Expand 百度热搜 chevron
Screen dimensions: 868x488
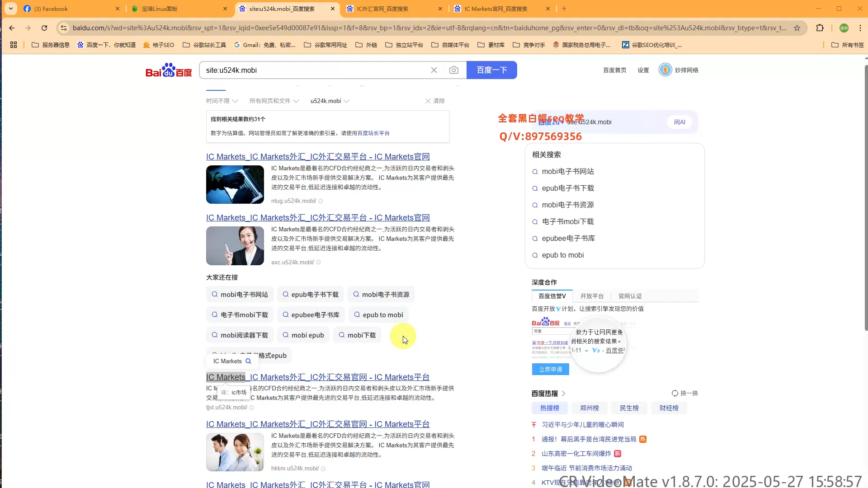point(563,394)
